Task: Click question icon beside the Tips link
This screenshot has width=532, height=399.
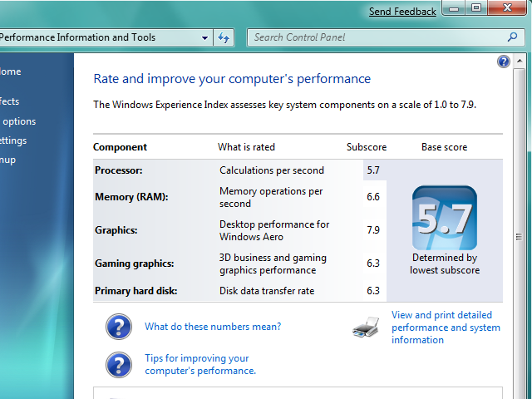Action: click(119, 365)
